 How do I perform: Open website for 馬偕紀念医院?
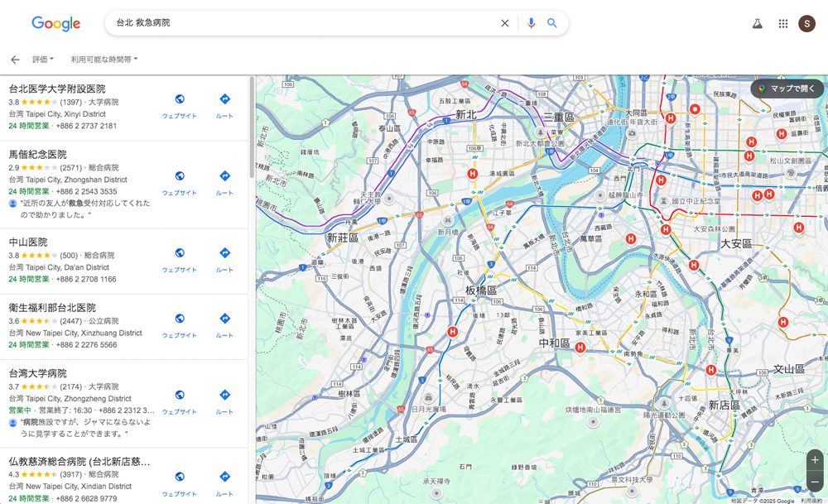[180, 183]
